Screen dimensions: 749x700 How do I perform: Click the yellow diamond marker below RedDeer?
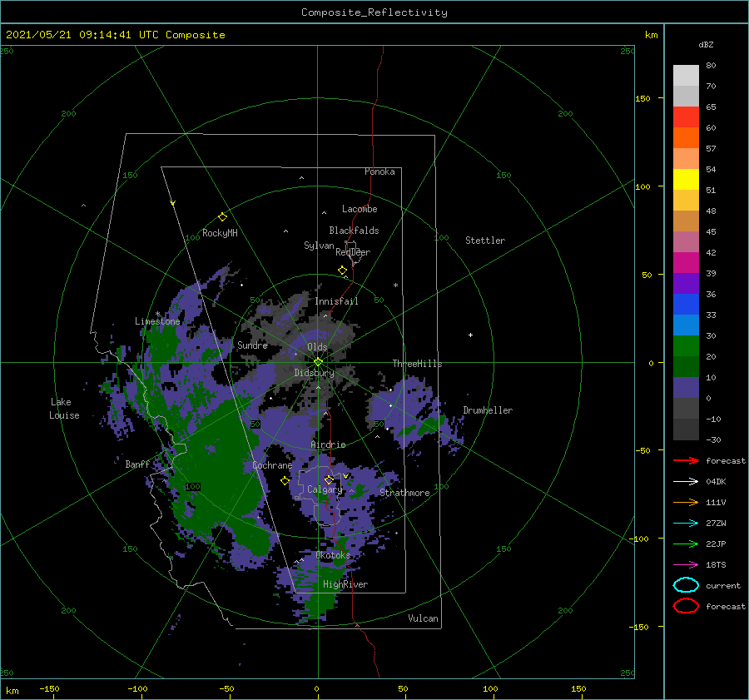342,271
